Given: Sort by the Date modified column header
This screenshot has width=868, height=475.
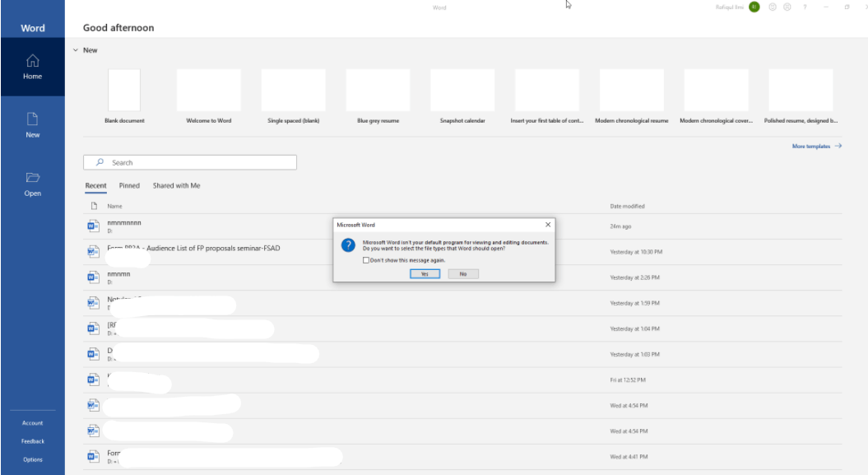Looking at the screenshot, I should 627,206.
